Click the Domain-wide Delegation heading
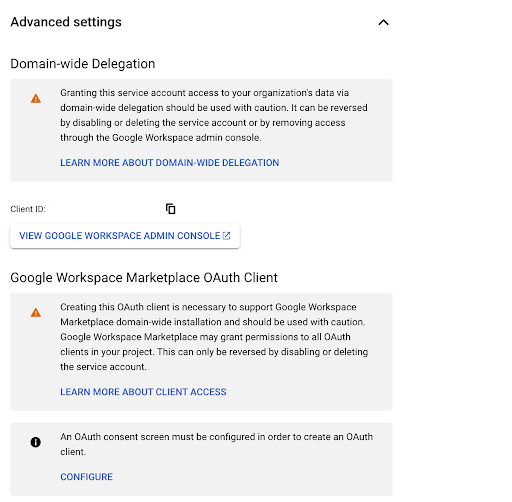512x502 pixels. pyautogui.click(x=83, y=64)
